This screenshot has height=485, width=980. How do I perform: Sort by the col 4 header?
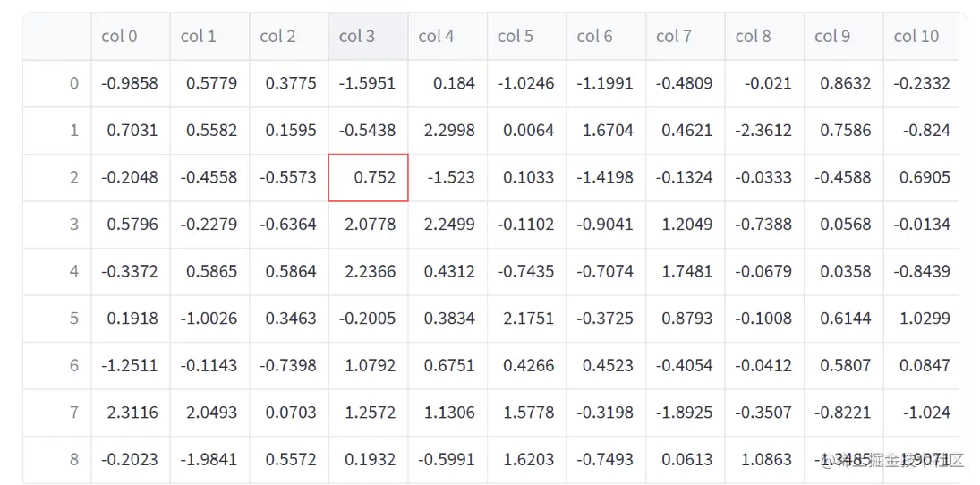coord(448,37)
